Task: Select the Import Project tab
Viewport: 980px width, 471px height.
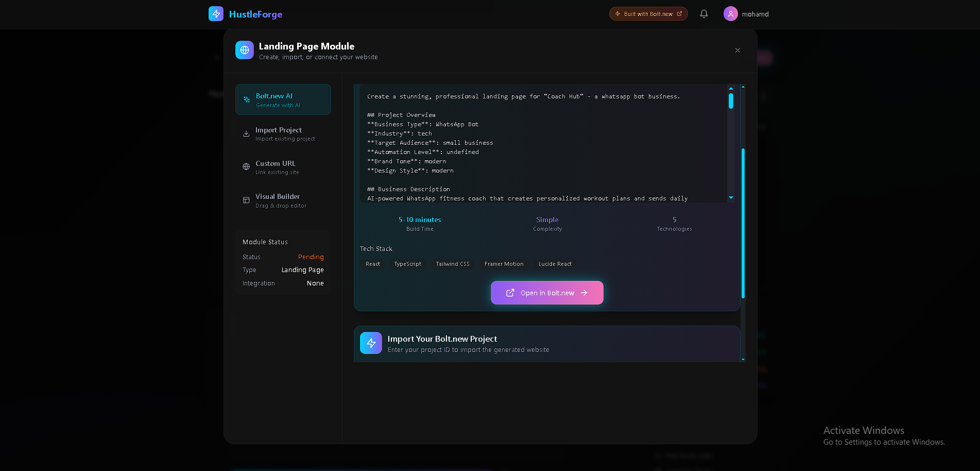Action: 283,133
